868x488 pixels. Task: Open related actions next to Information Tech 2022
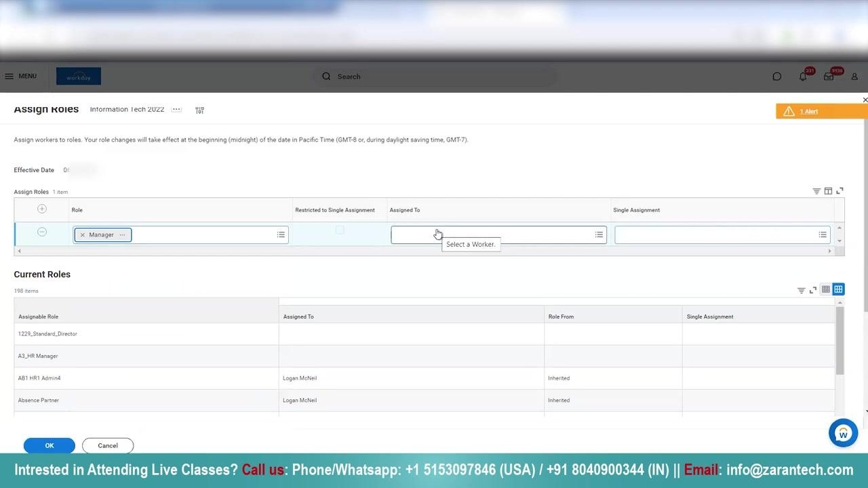pos(176,109)
